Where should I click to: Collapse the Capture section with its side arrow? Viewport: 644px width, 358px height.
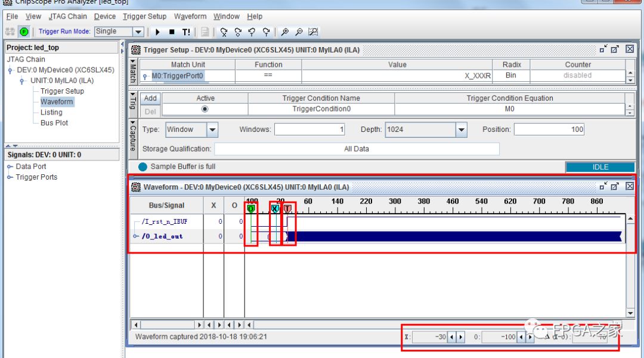[x=132, y=122]
